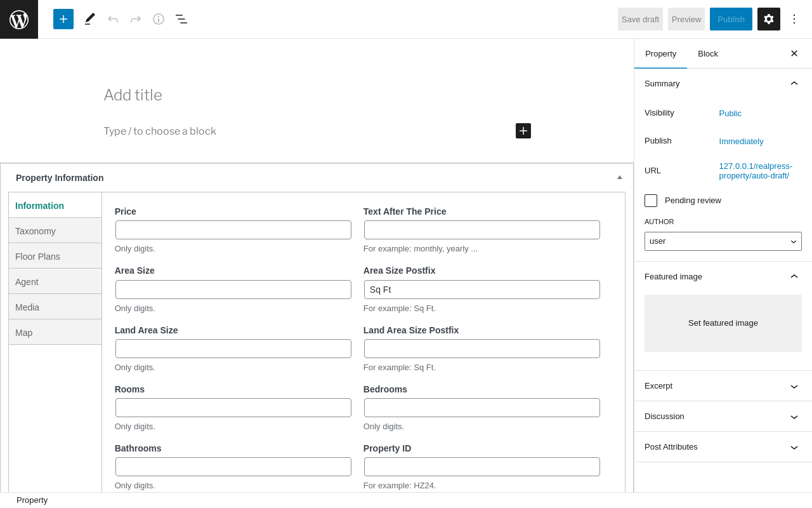
Task: Select the Information tab
Action: click(x=55, y=206)
